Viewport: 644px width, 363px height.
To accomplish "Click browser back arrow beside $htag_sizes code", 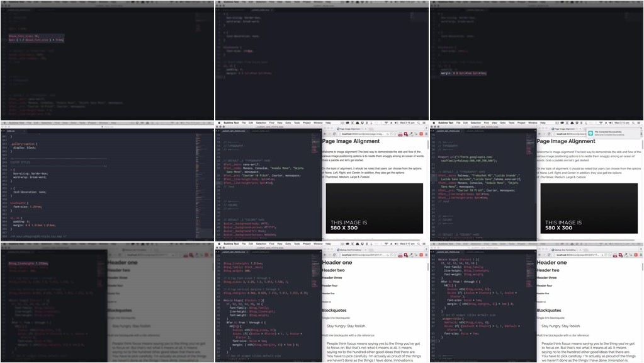I will pos(325,255).
